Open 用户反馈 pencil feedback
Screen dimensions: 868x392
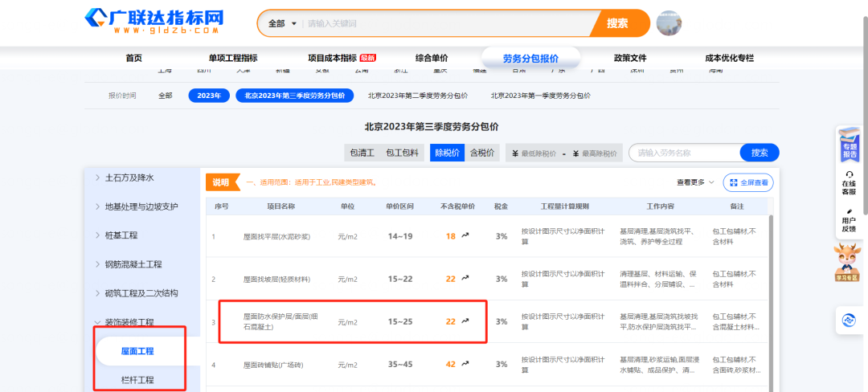click(x=850, y=220)
